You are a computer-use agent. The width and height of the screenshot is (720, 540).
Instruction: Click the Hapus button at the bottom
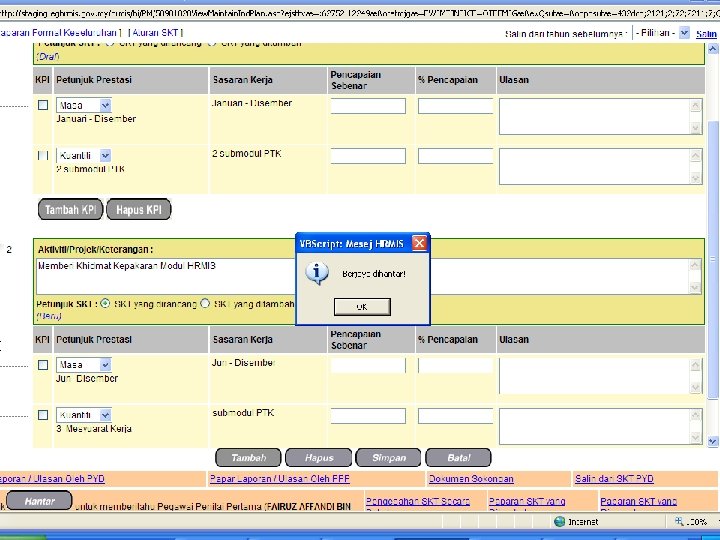(x=319, y=458)
